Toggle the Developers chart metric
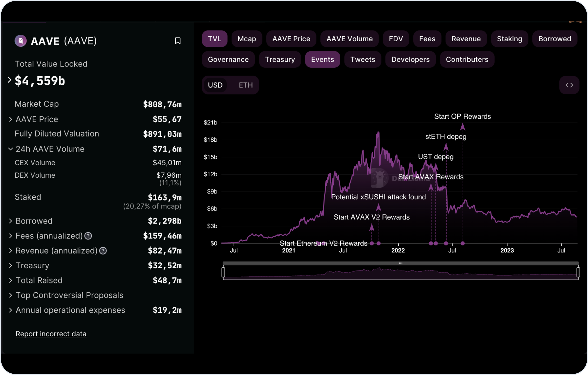Image resolution: width=588 pixels, height=375 pixels. [410, 60]
